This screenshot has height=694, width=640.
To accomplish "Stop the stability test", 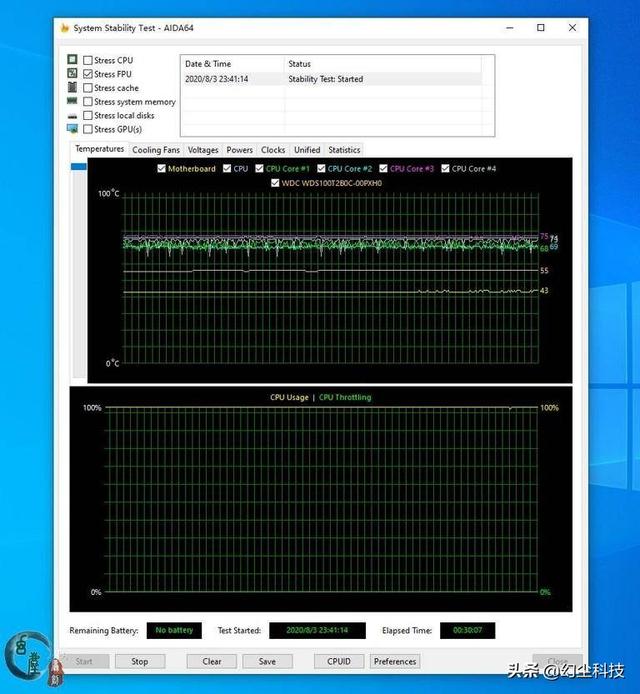I will point(140,661).
